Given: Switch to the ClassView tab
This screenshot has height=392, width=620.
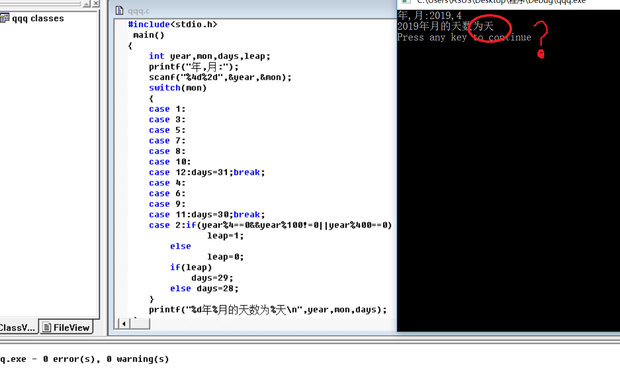Looking at the screenshot, I should (18, 328).
